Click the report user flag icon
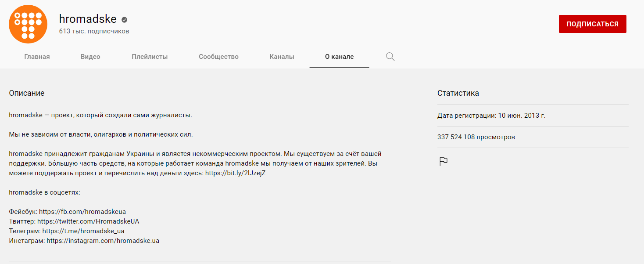 tap(444, 162)
